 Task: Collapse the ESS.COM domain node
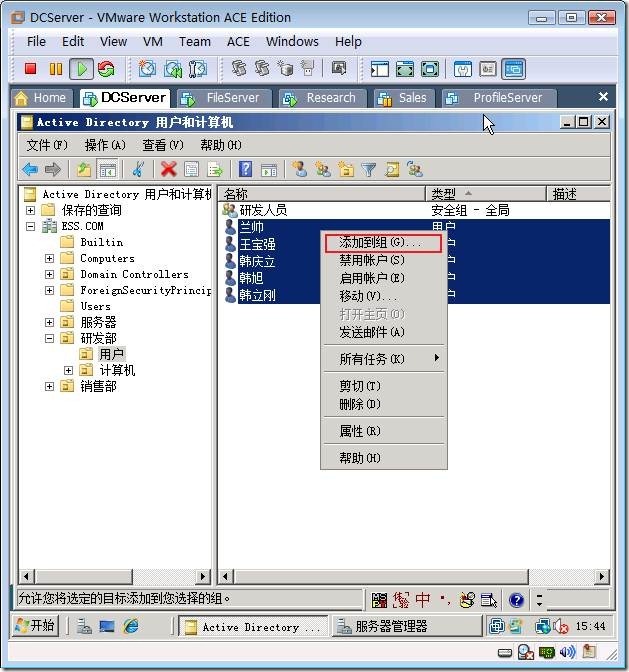point(30,226)
